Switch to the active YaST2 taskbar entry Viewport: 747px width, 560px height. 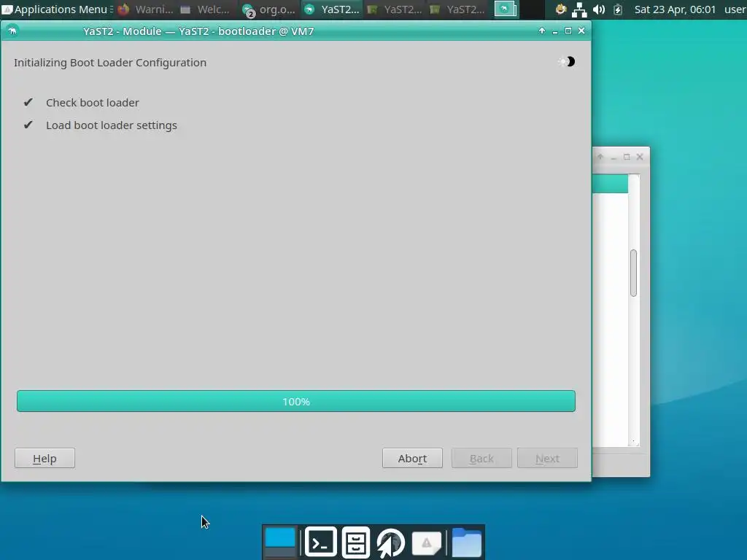pyautogui.click(x=332, y=9)
